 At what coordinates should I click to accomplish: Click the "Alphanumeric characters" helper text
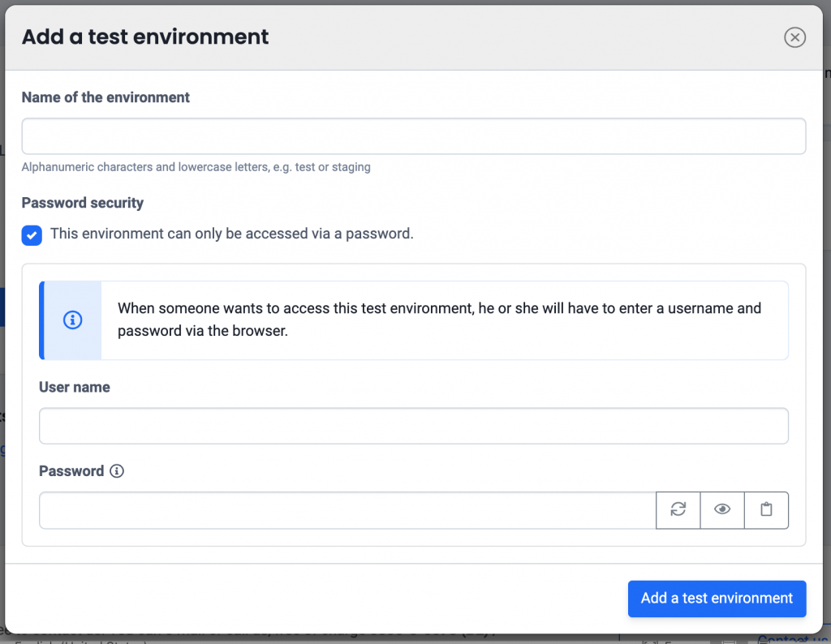pos(196,167)
